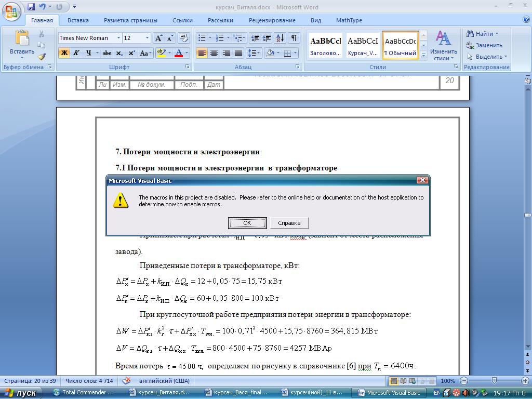Click the Справка button in the dialog
532x399 pixels.
[289, 223]
